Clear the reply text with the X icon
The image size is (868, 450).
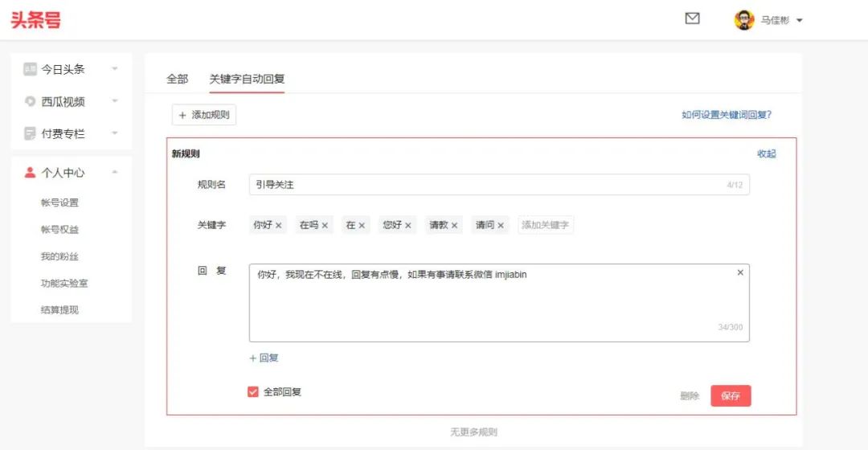[x=740, y=273]
